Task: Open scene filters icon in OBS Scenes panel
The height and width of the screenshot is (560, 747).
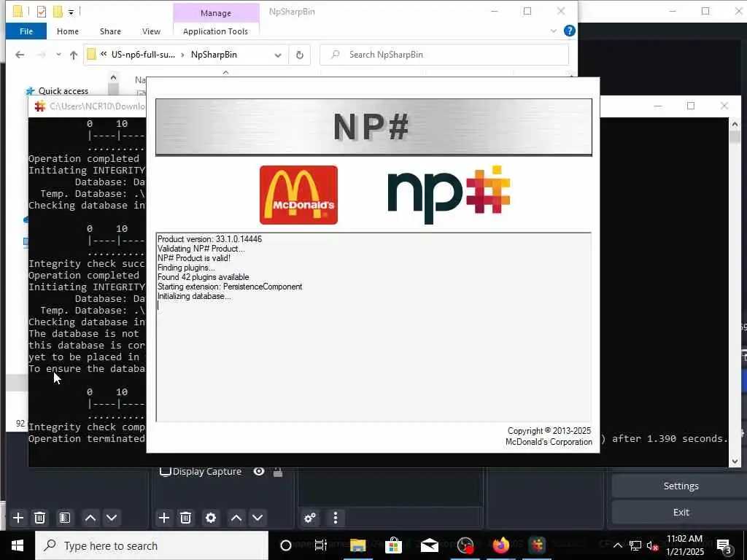Action: pyautogui.click(x=65, y=518)
